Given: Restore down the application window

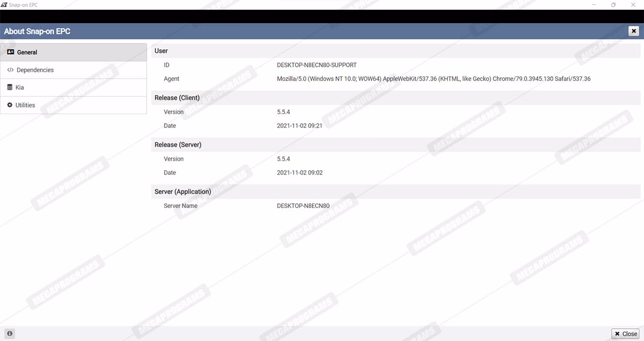Looking at the screenshot, I should click(x=613, y=5).
